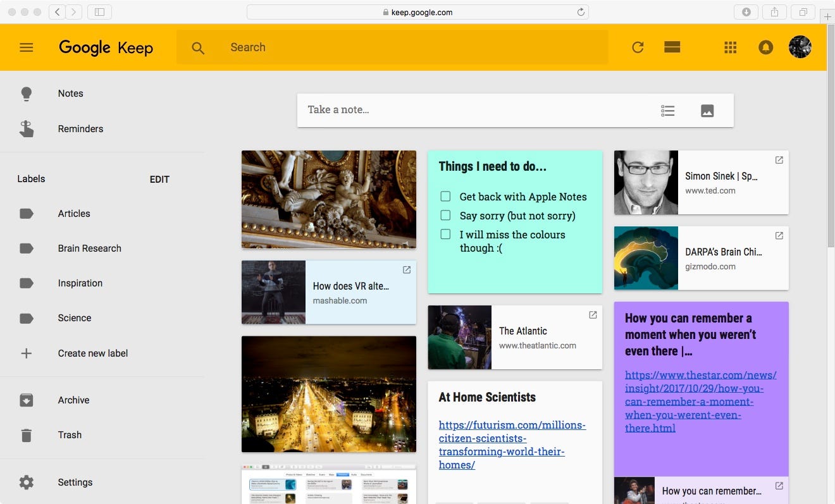This screenshot has height=504, width=835.
Task: Switch to list view layout
Action: click(672, 47)
